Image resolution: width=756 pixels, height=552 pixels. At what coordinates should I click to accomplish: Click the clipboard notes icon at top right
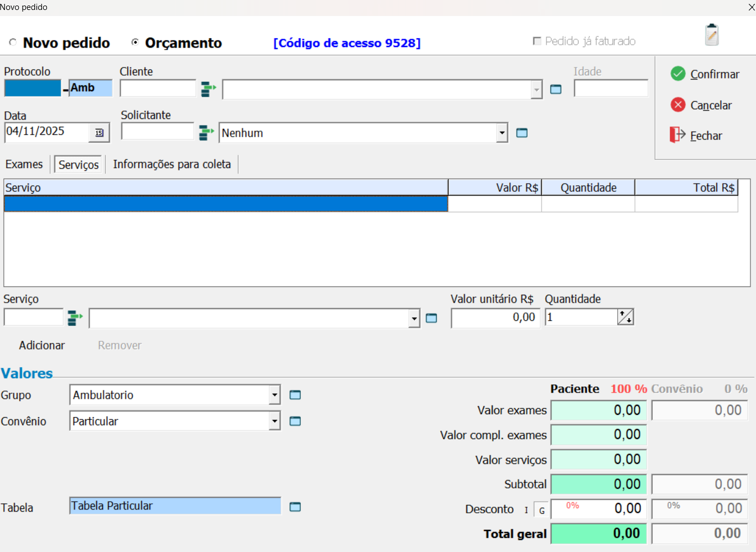712,35
